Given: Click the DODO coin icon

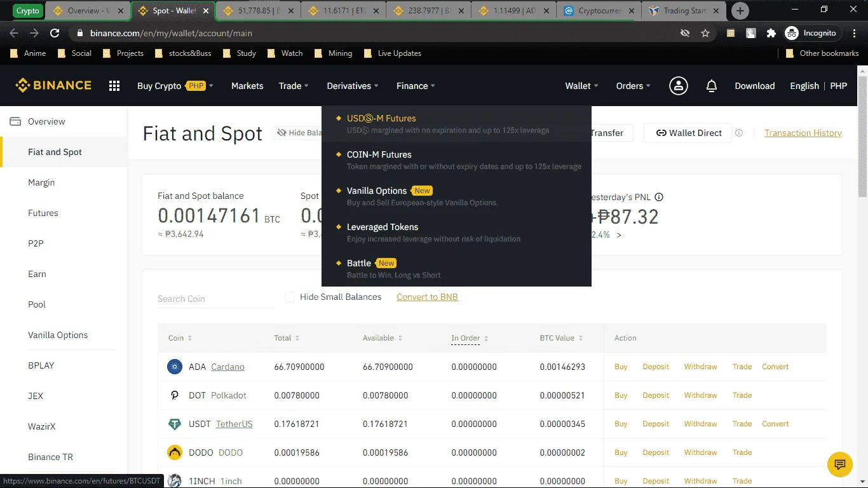Looking at the screenshot, I should point(175,452).
